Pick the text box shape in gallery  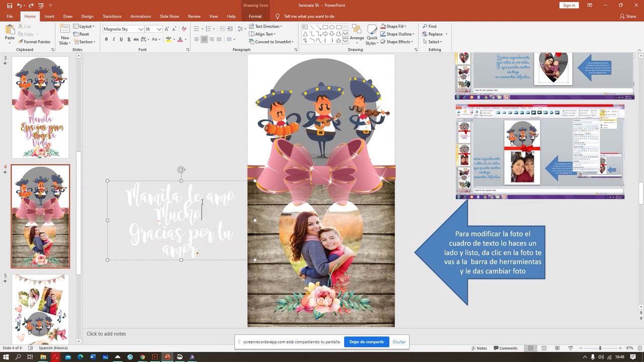tap(305, 27)
